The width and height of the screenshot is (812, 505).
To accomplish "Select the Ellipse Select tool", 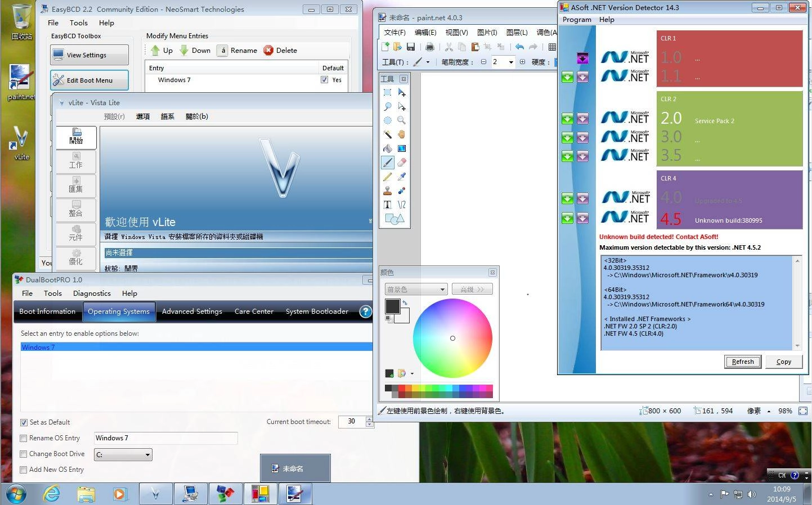I will click(x=387, y=120).
